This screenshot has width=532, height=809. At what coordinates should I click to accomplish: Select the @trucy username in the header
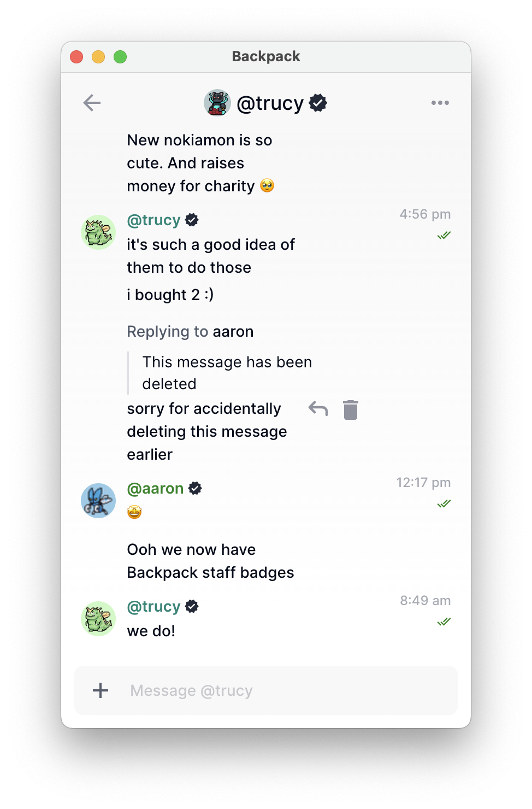click(x=271, y=102)
